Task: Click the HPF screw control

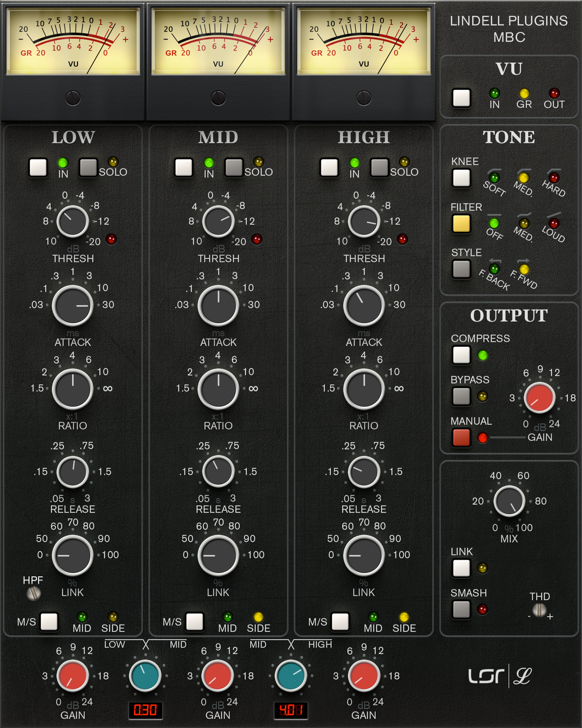Action: coord(33,593)
